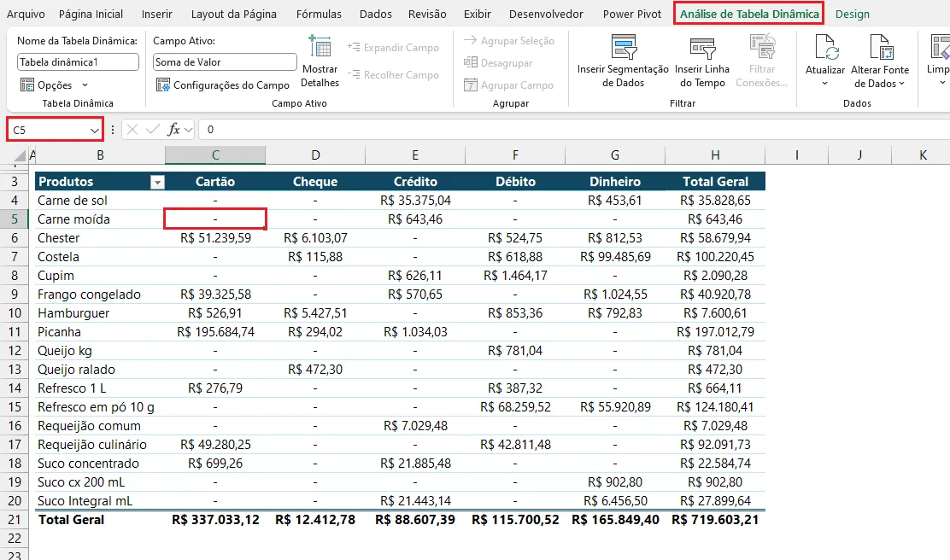Open Configurações do Campo dialog
Screen dimensions: 950x560
point(222,85)
